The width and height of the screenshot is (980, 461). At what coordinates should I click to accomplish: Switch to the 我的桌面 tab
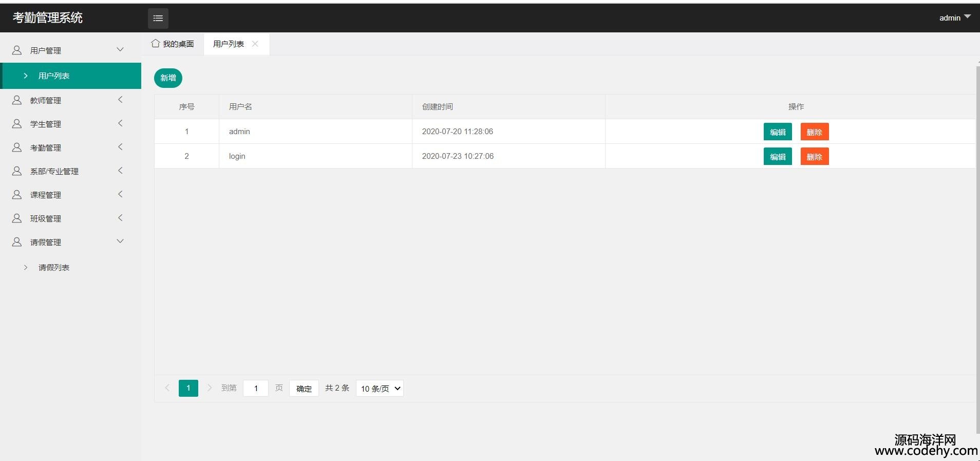coord(173,44)
